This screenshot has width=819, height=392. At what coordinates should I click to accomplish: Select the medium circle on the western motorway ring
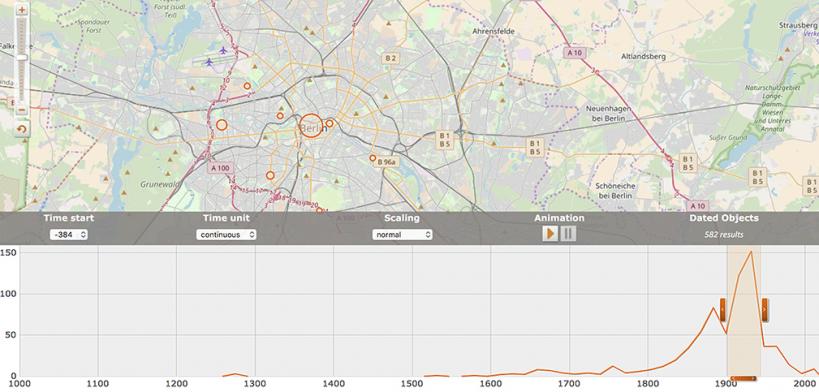tap(221, 125)
